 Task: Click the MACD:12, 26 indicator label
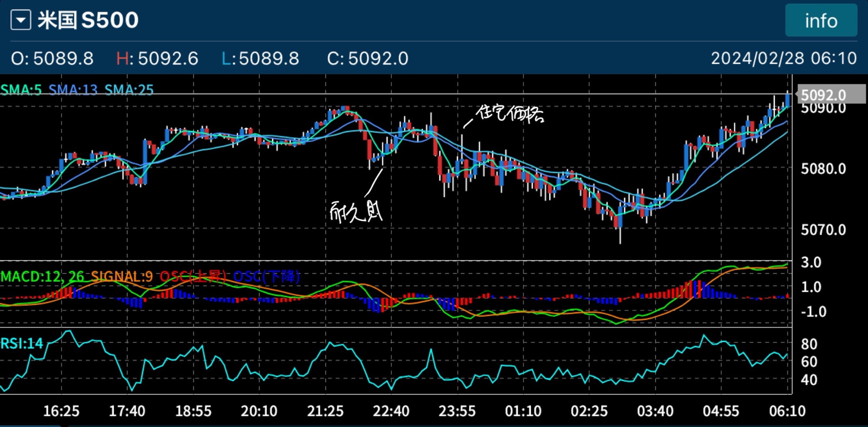(x=42, y=276)
